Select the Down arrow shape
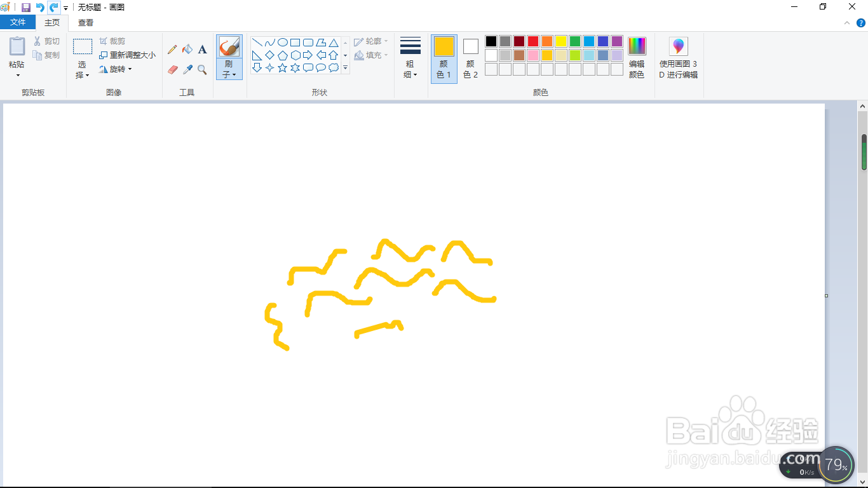Viewport: 868px width, 488px height. tap(257, 67)
